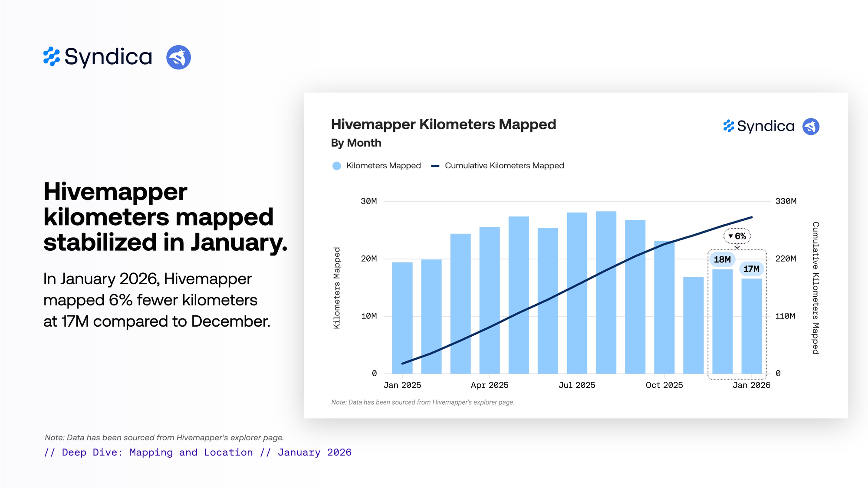The width and height of the screenshot is (868, 488).
Task: Click the Syndica logo at top left
Action: 98,57
